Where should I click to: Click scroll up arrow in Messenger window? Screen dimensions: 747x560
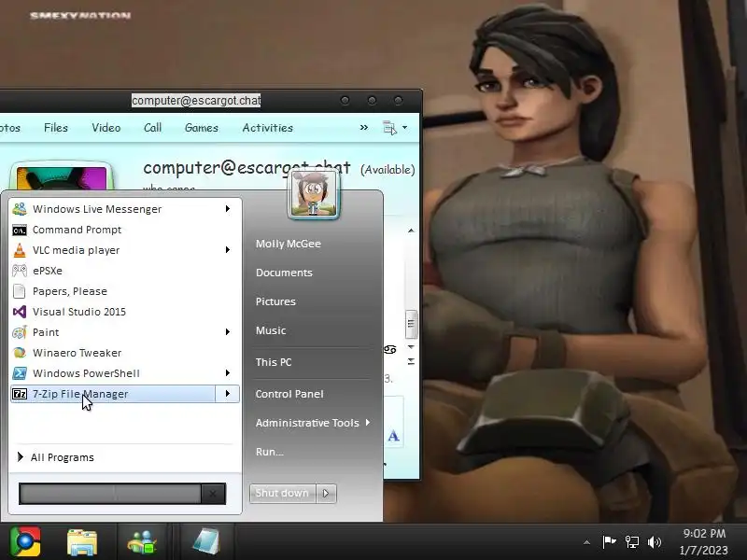[x=411, y=231]
